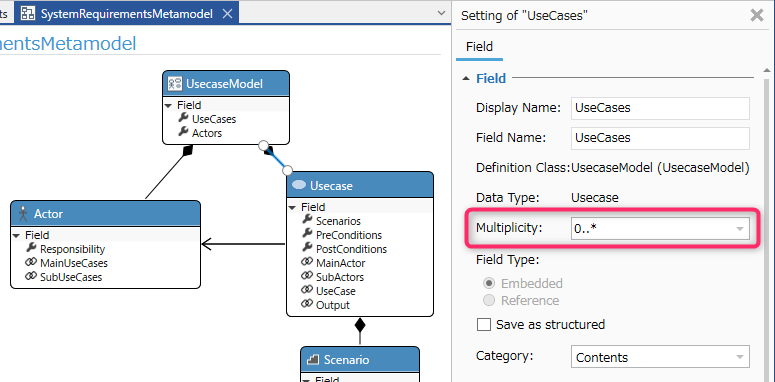
Task: Select the Output field in Usecase
Action: pos(333,305)
